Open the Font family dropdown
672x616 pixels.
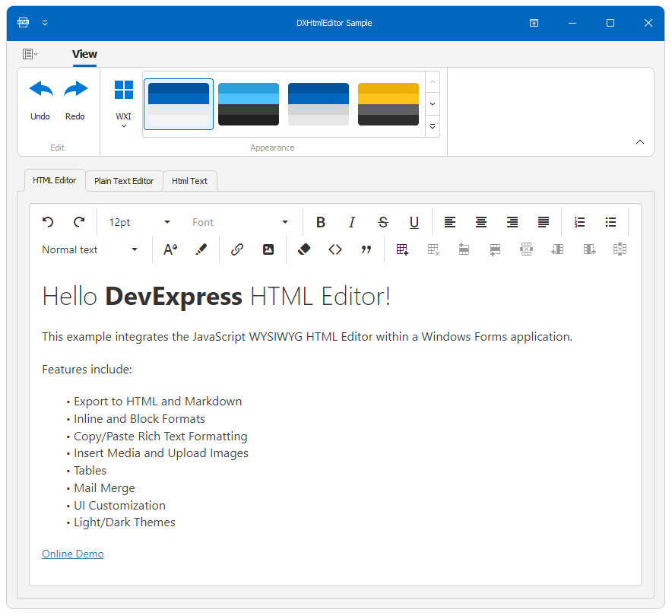pyautogui.click(x=240, y=222)
